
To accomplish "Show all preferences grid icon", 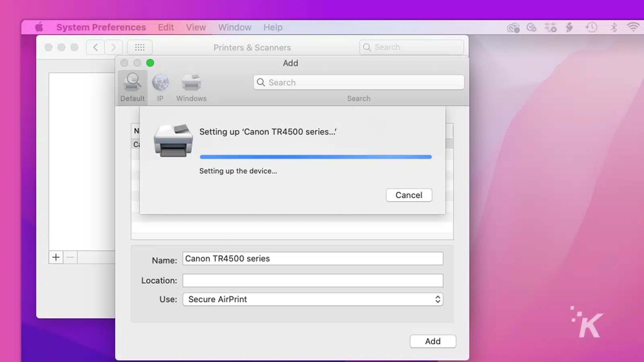I will coord(140,47).
